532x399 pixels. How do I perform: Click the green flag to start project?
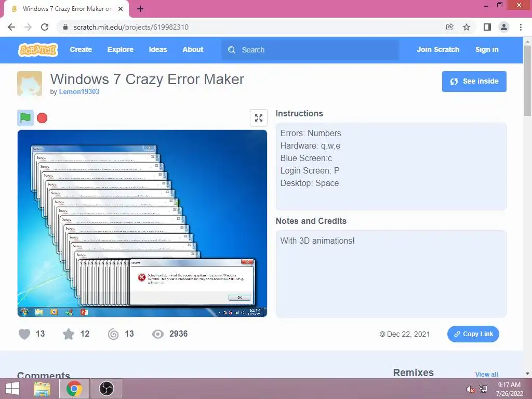(25, 118)
